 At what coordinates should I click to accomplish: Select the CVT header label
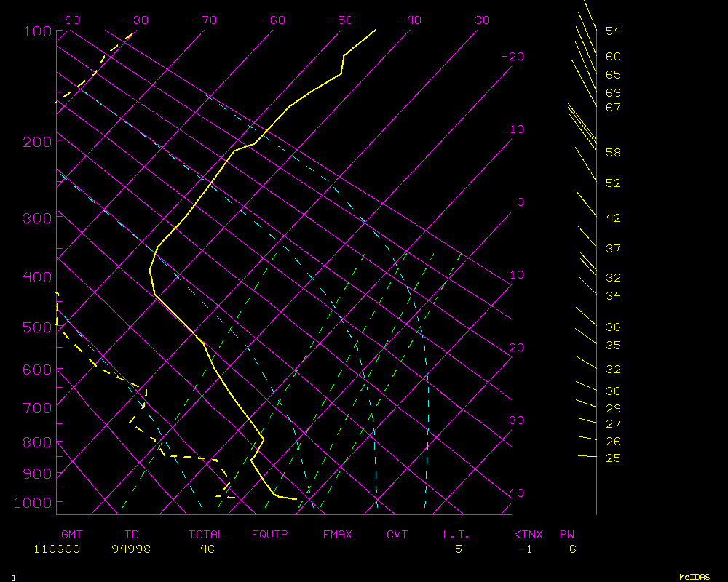[397, 535]
